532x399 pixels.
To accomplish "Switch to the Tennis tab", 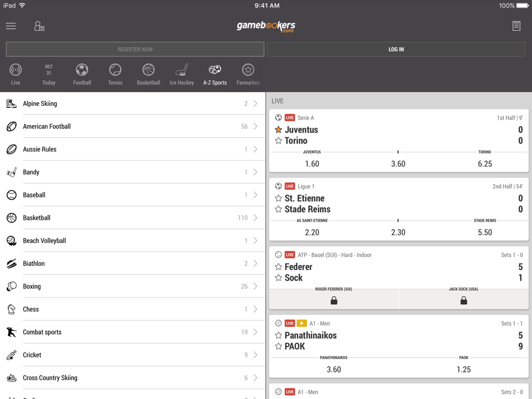I will [x=115, y=74].
